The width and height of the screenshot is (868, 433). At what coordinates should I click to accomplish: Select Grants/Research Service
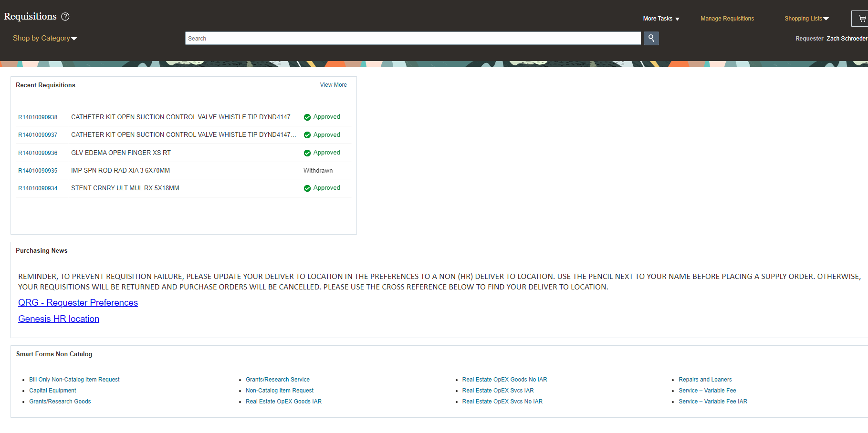click(x=277, y=379)
